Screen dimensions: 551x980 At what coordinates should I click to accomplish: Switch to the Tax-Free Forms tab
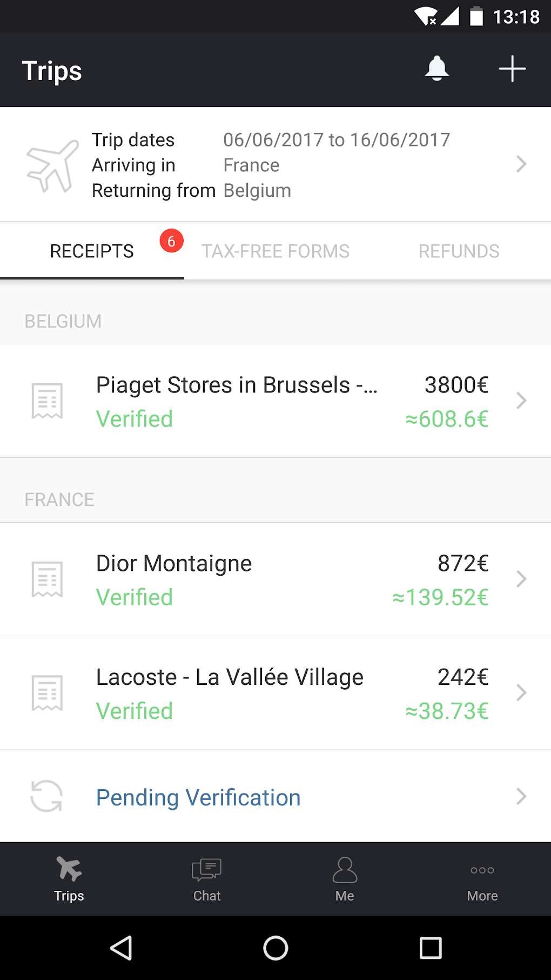[x=275, y=251]
